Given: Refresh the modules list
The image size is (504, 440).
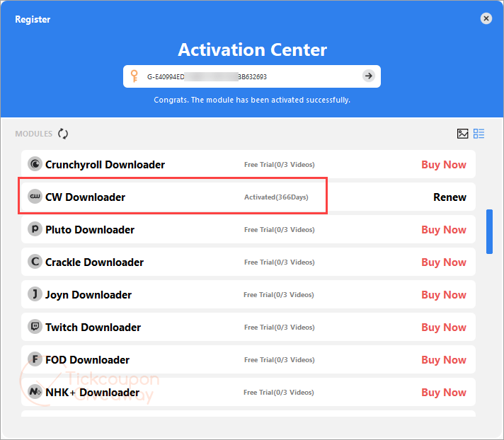Looking at the screenshot, I should tap(63, 134).
